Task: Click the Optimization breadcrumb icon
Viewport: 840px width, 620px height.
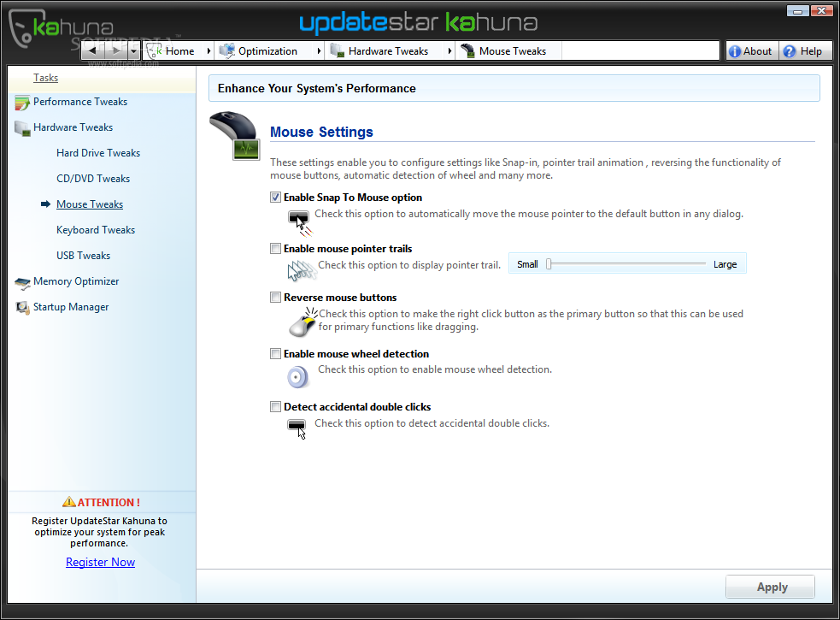Action: click(227, 51)
